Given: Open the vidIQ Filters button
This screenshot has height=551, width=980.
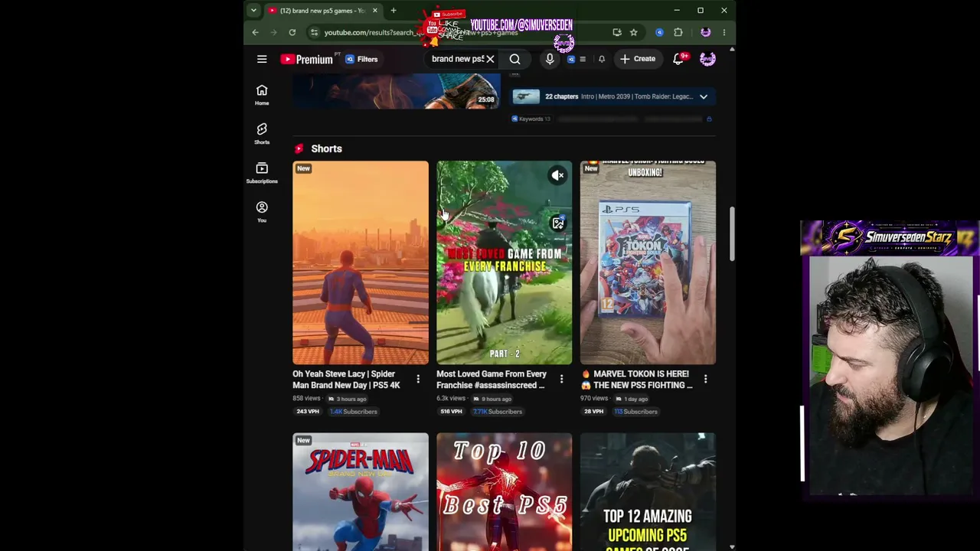Looking at the screenshot, I should click(x=361, y=59).
